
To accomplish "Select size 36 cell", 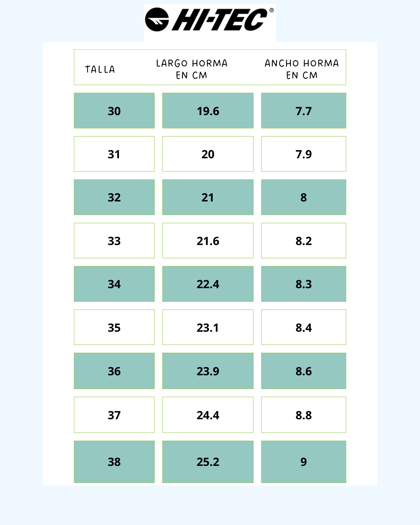I will 114,371.
